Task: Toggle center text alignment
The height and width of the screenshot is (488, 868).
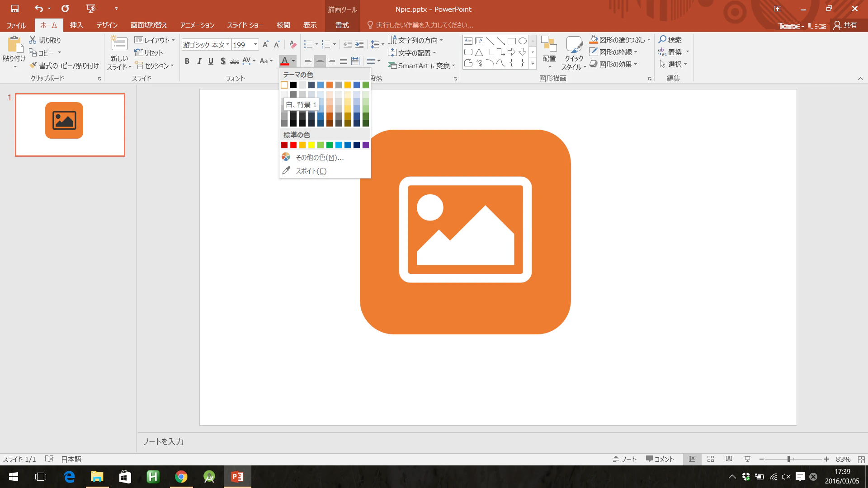Action: coord(320,61)
